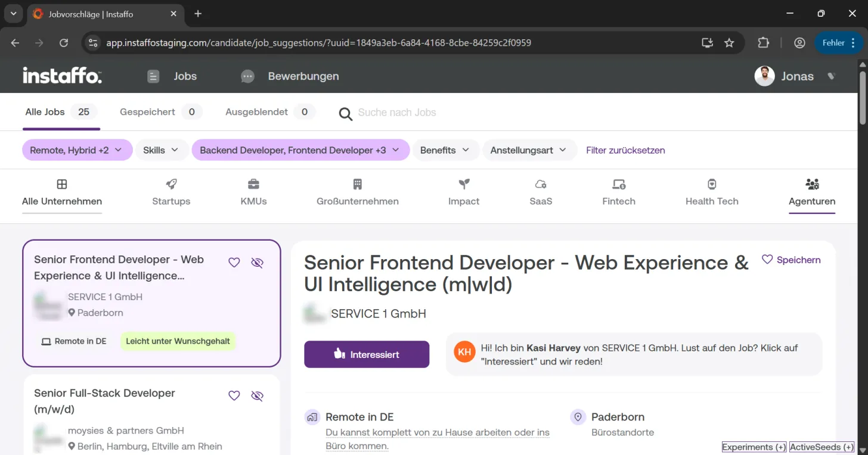Open the Jobs navigation item
The image size is (868, 455).
point(172,76)
